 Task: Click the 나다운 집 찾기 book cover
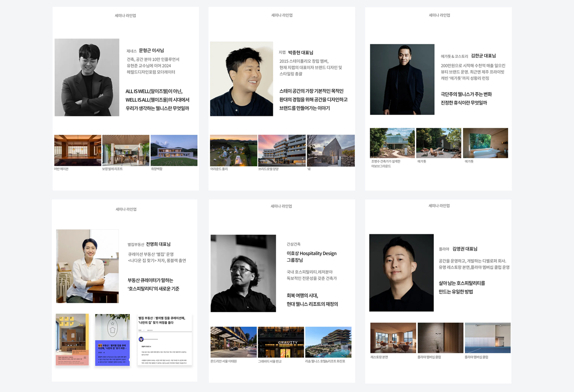(x=72, y=339)
